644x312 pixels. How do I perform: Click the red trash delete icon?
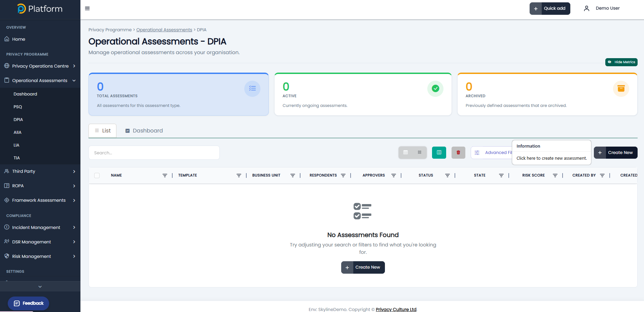458,153
